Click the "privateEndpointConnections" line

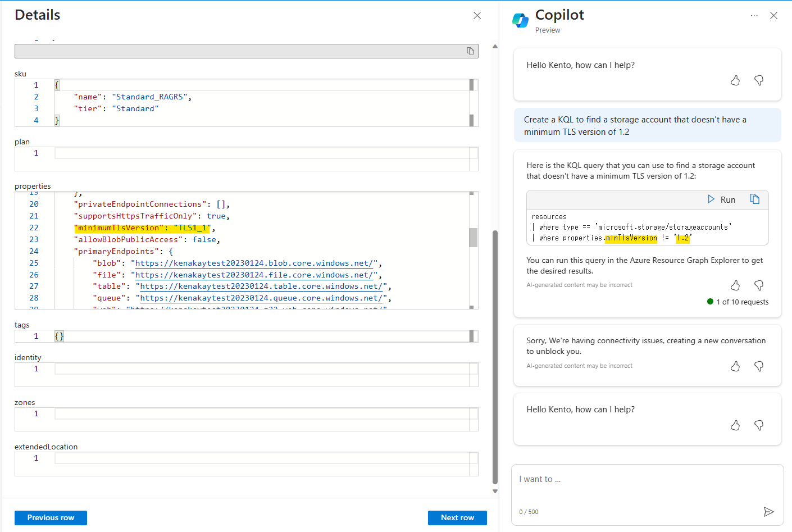(152, 204)
